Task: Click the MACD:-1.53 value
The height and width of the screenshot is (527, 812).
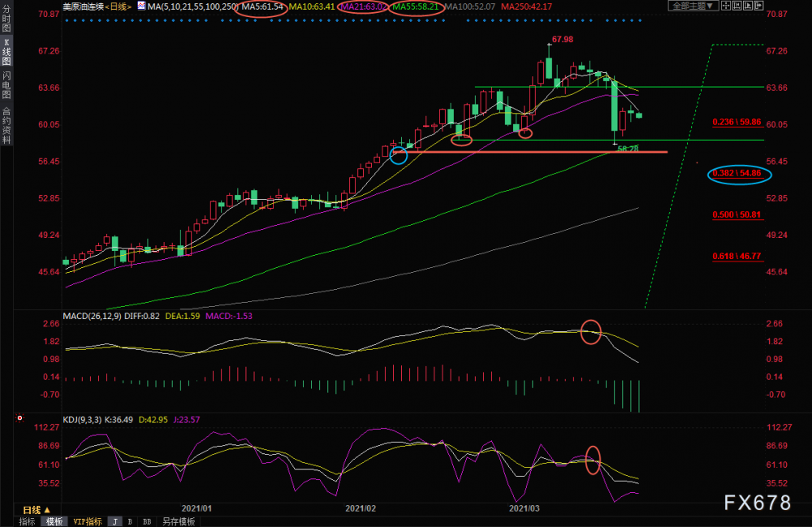Action: point(229,316)
